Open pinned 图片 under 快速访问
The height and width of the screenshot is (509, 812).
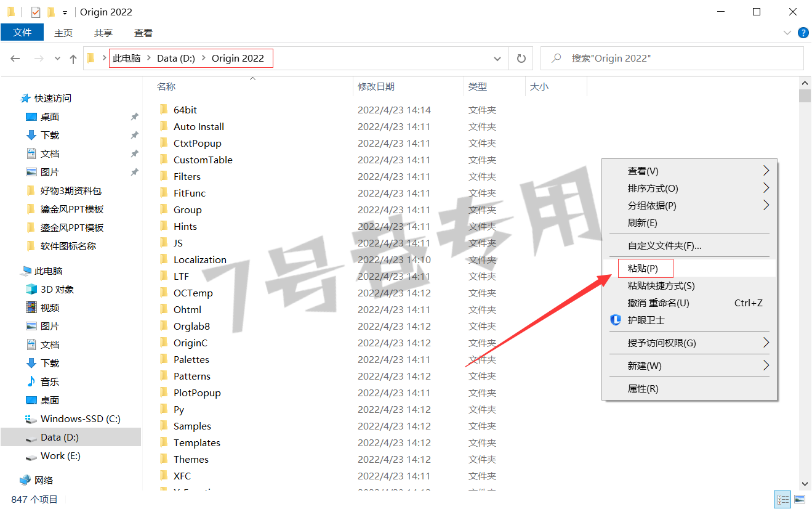click(50, 172)
